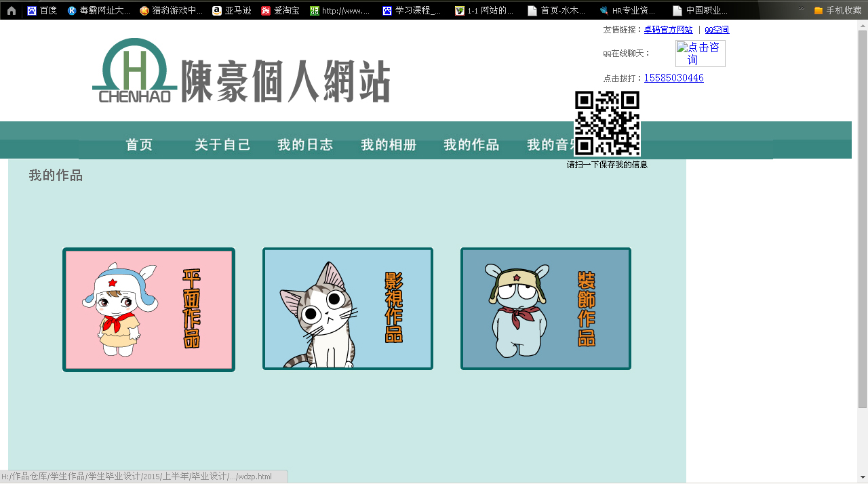Click the 点击咨询 QQ chat image
Screen dimensions: 868x484
(701, 54)
